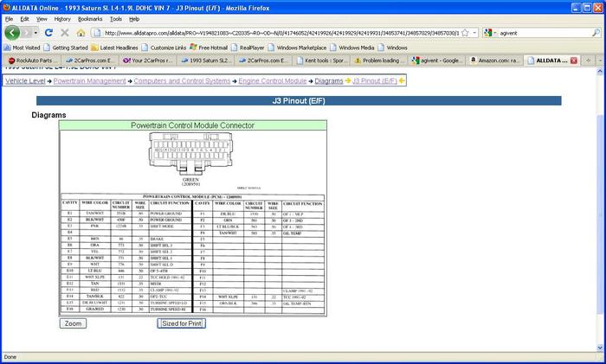Click the page's down scroll arrow
606x364 pixels.
(600, 348)
